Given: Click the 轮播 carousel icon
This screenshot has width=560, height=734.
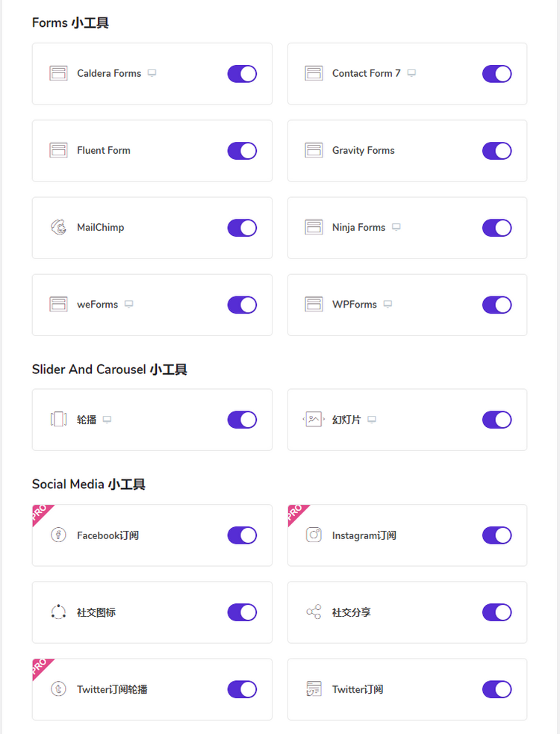Looking at the screenshot, I should point(58,419).
